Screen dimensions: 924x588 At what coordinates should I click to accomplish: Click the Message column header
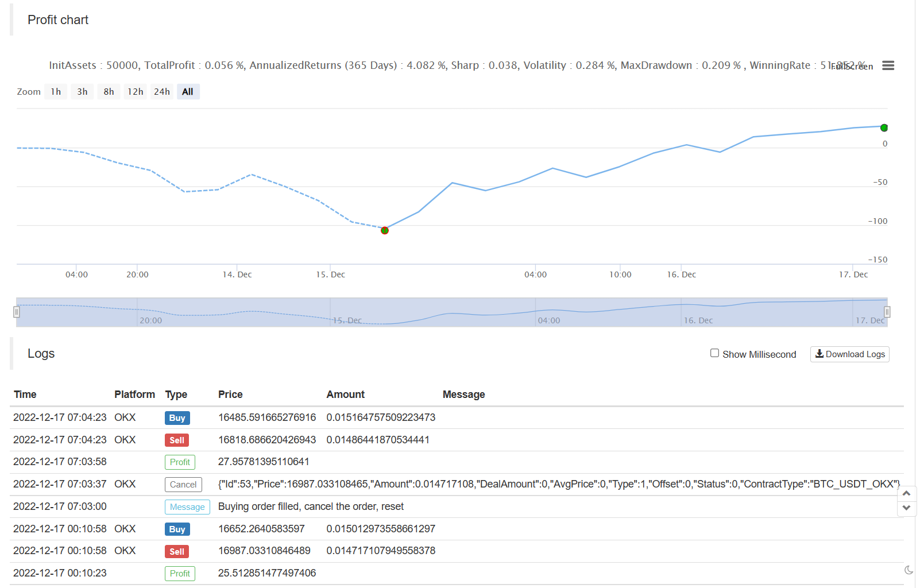pos(464,394)
